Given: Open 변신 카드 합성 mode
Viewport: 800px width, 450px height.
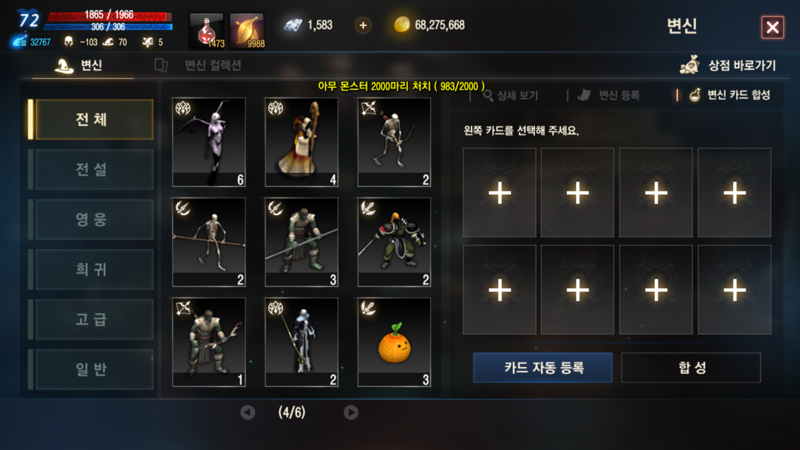Looking at the screenshot, I should [730, 95].
